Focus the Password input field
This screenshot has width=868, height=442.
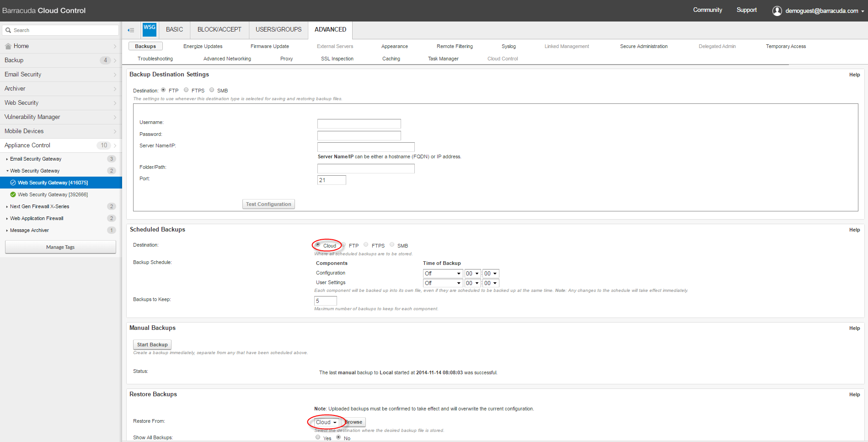pos(359,135)
